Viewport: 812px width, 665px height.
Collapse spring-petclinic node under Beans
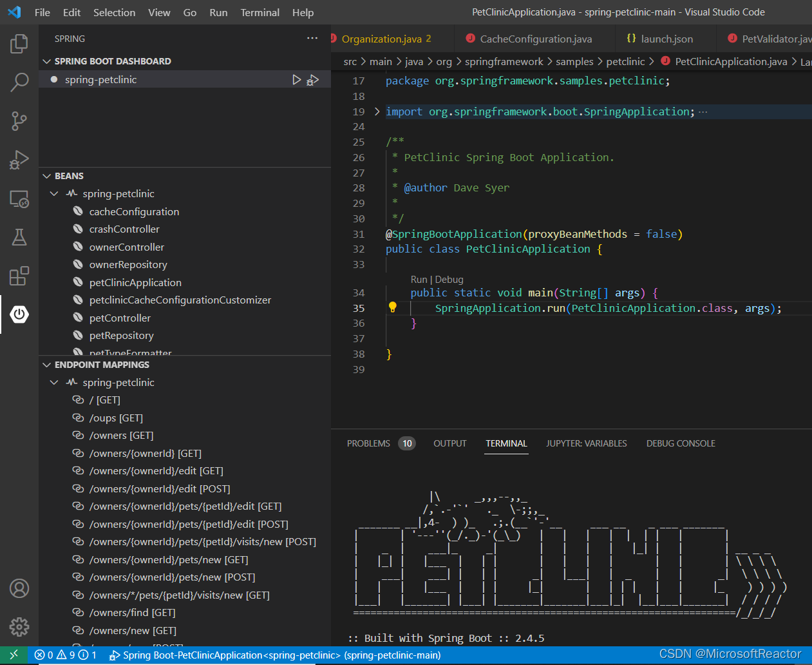tap(55, 193)
